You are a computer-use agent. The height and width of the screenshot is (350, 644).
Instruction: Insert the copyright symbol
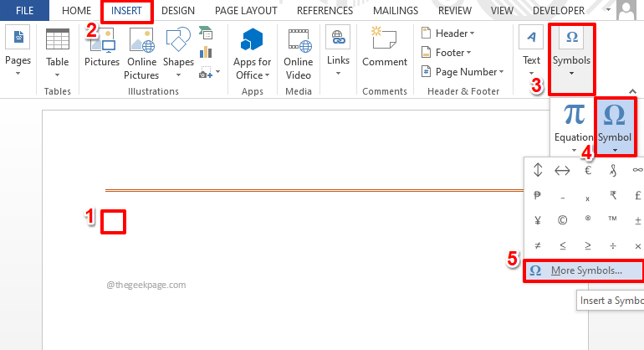pyautogui.click(x=562, y=220)
